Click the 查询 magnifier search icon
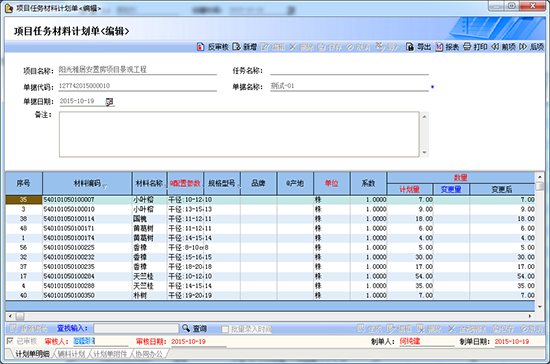Screen dimensions: 550x364 pyautogui.click(x=186, y=328)
